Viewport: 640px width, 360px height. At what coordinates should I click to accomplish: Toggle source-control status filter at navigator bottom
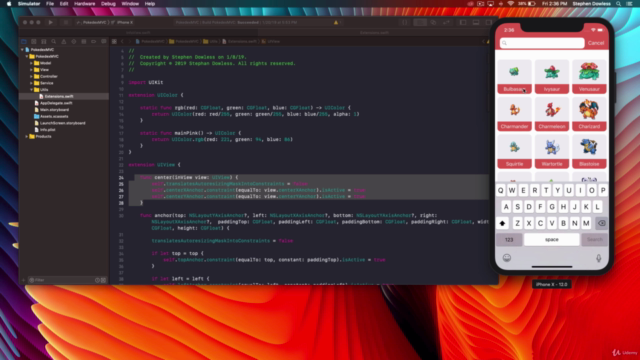click(x=103, y=280)
